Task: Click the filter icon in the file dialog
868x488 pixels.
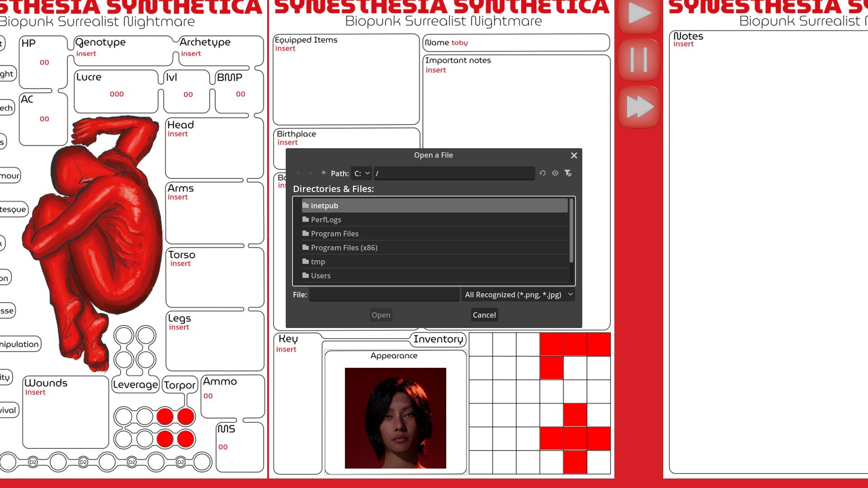Action: [568, 173]
